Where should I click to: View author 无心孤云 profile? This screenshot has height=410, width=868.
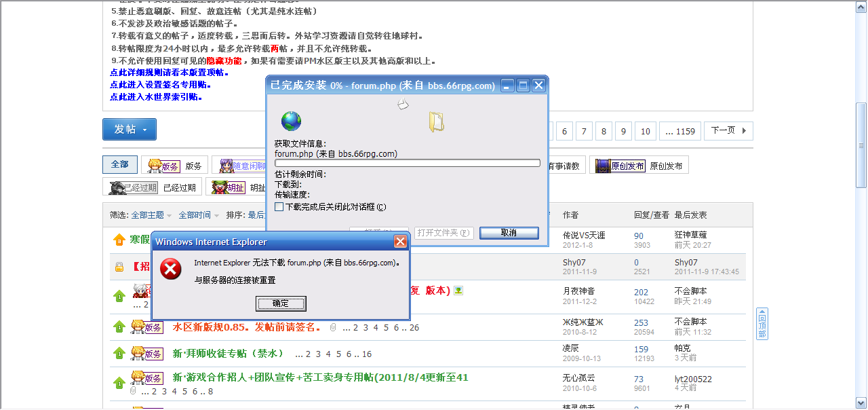[580, 378]
